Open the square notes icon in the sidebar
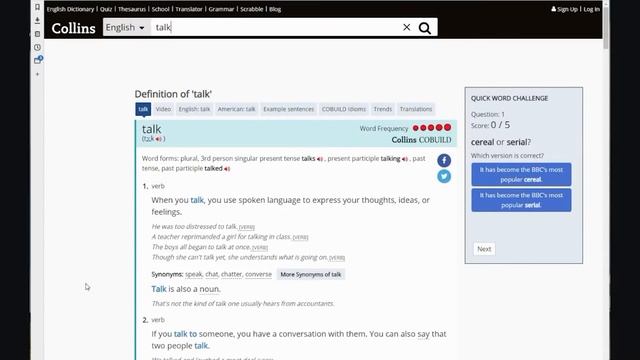 (x=37, y=34)
